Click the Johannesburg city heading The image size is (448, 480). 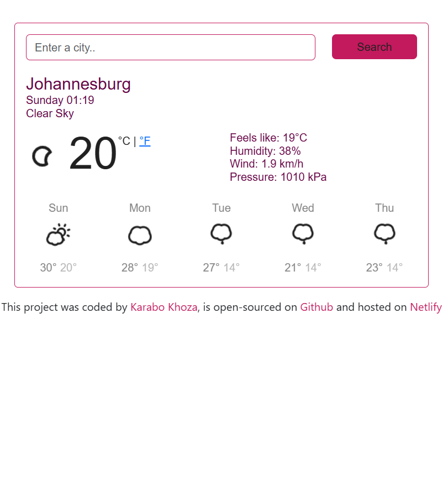coord(78,85)
